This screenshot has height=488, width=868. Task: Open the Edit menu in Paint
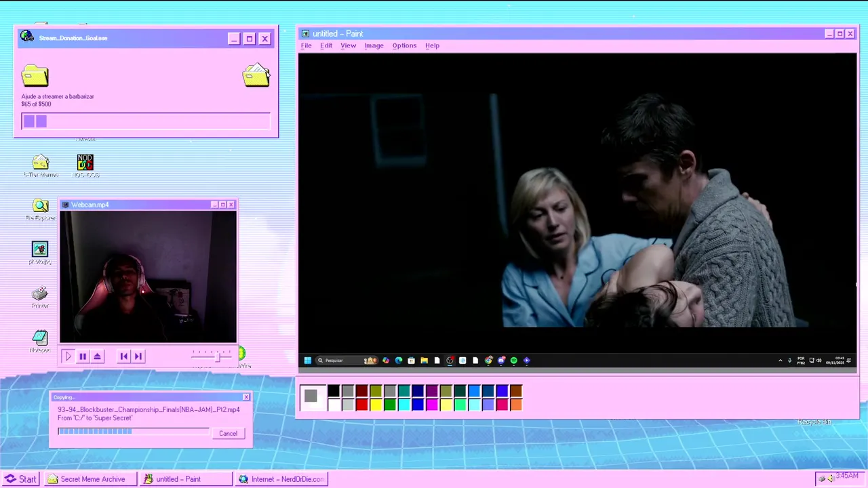click(326, 45)
